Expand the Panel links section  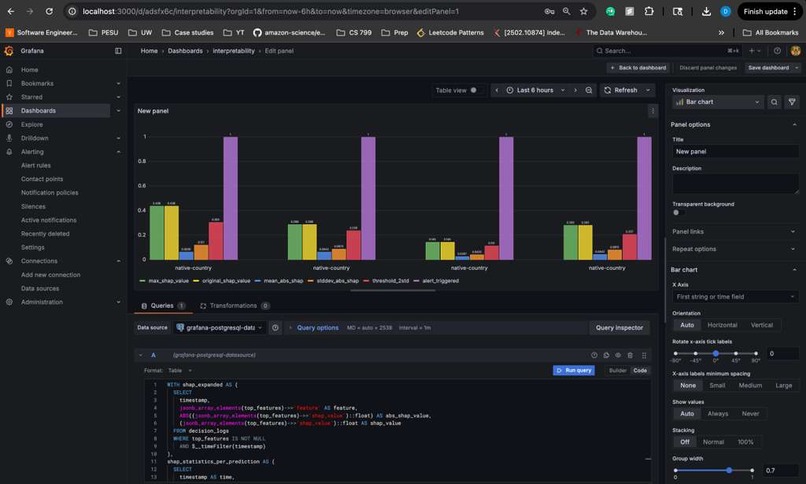tap(734, 232)
